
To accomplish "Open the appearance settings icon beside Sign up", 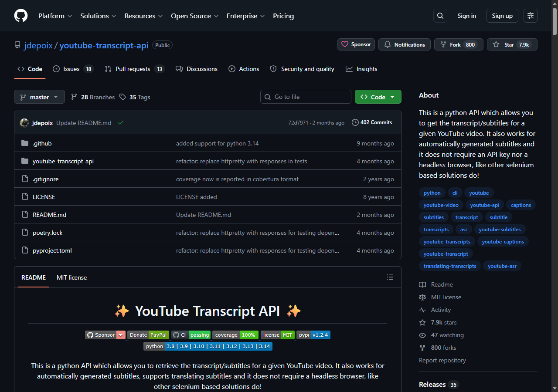I will 531,16.
